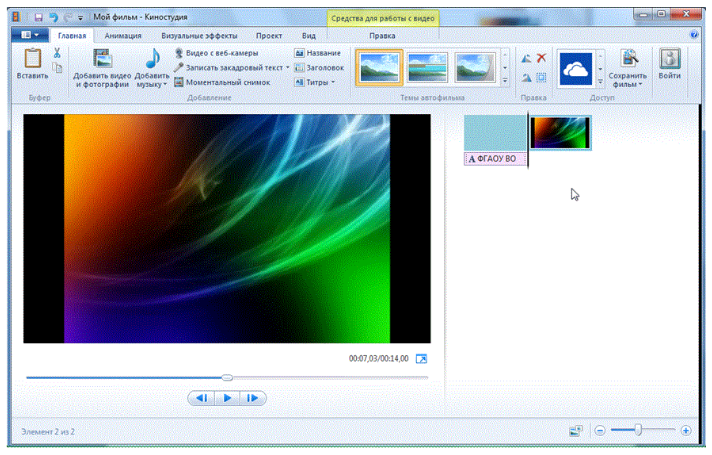Step to the next frame
The width and height of the screenshot is (712, 455).
pyautogui.click(x=252, y=398)
